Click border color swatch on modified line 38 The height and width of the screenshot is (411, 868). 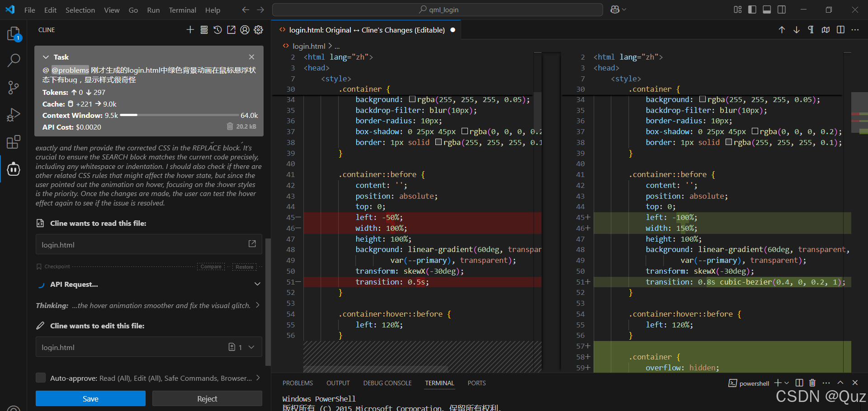point(729,142)
